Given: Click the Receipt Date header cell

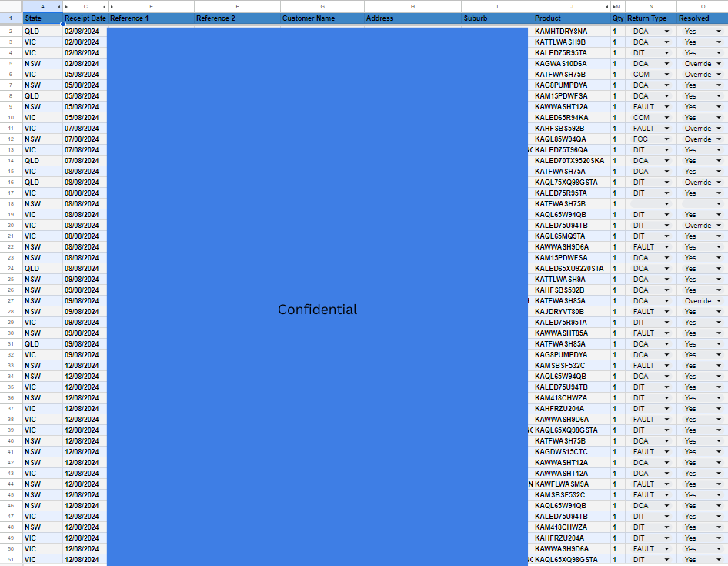Looking at the screenshot, I should coord(85,18).
